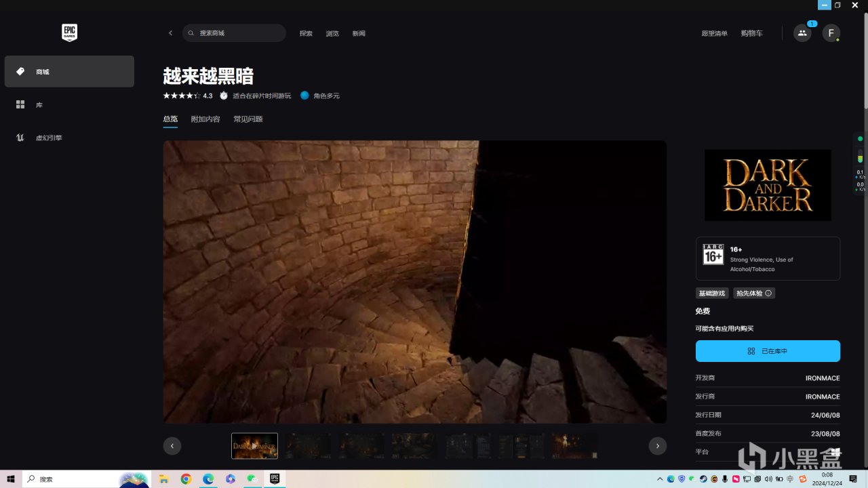Select the 附加内容 add-ons tab

point(205,119)
